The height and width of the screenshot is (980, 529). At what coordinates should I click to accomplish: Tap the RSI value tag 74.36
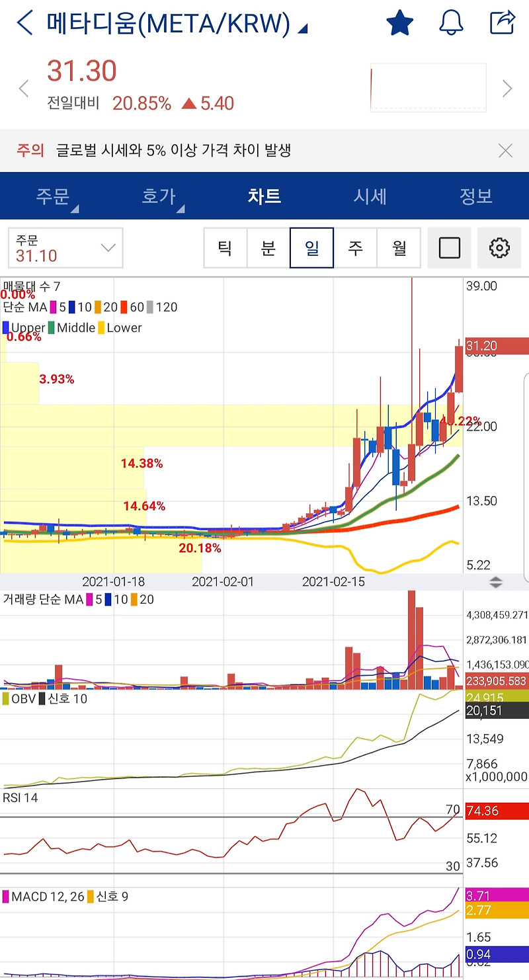tap(497, 811)
